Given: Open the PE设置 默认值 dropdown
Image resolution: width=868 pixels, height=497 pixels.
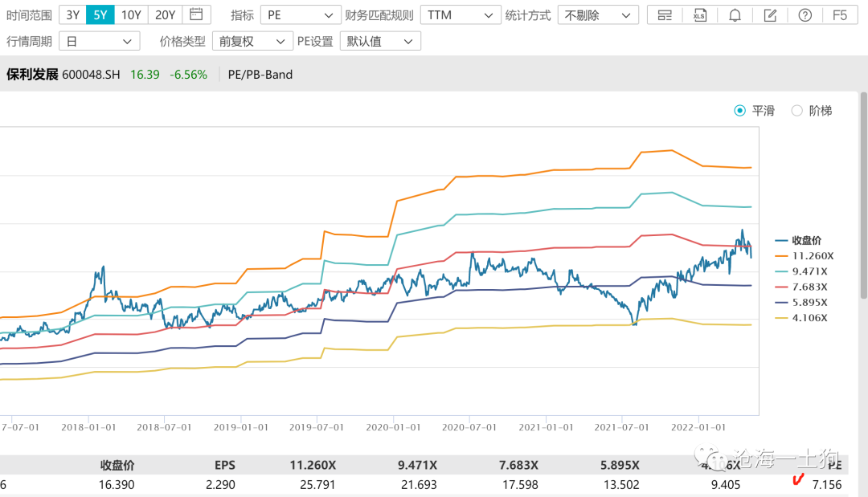Looking at the screenshot, I should pyautogui.click(x=380, y=41).
